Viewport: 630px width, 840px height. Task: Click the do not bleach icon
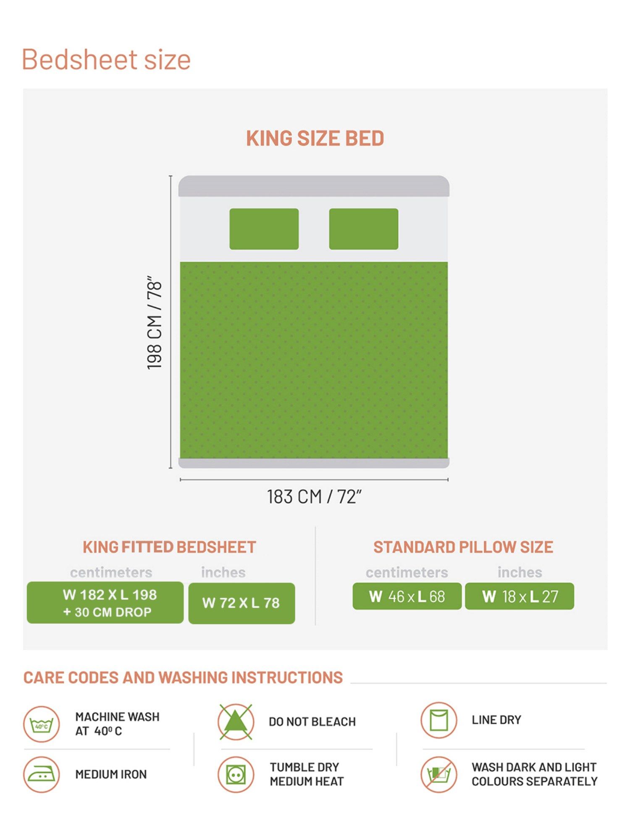pos(236,722)
